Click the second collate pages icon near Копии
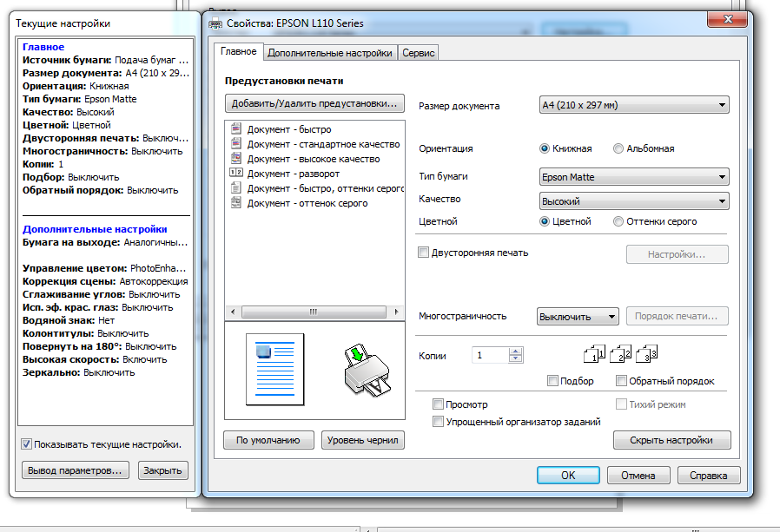 [620, 353]
